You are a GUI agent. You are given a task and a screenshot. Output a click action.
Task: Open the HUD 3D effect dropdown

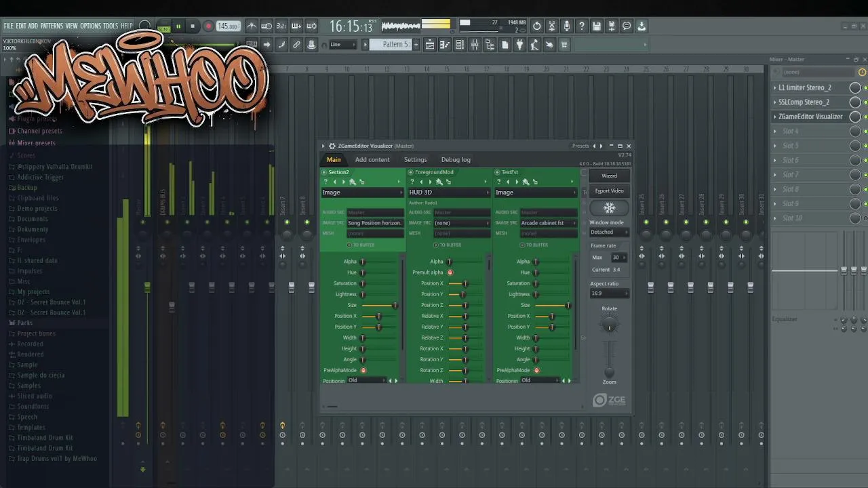(x=449, y=192)
